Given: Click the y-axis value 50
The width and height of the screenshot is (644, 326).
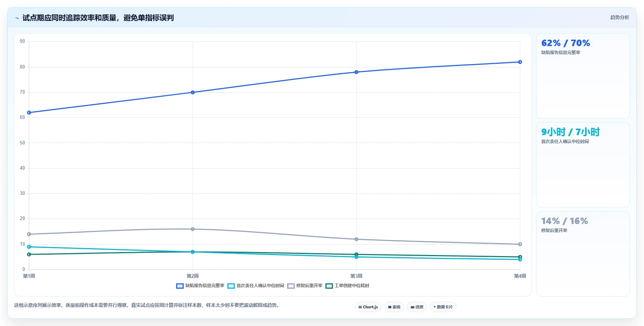Looking at the screenshot, I should [22, 143].
